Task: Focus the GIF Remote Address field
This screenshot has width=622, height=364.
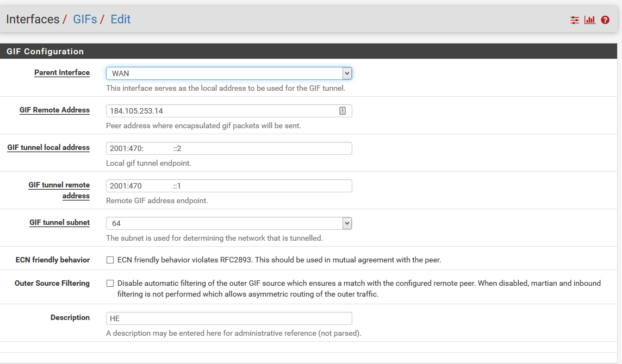Action: [223, 111]
